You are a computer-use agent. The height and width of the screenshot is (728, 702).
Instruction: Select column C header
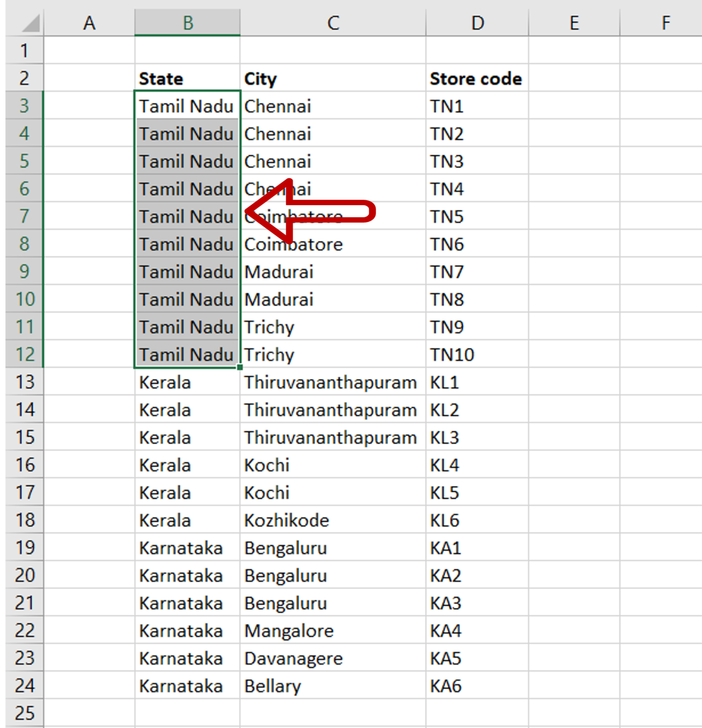pyautogui.click(x=333, y=23)
